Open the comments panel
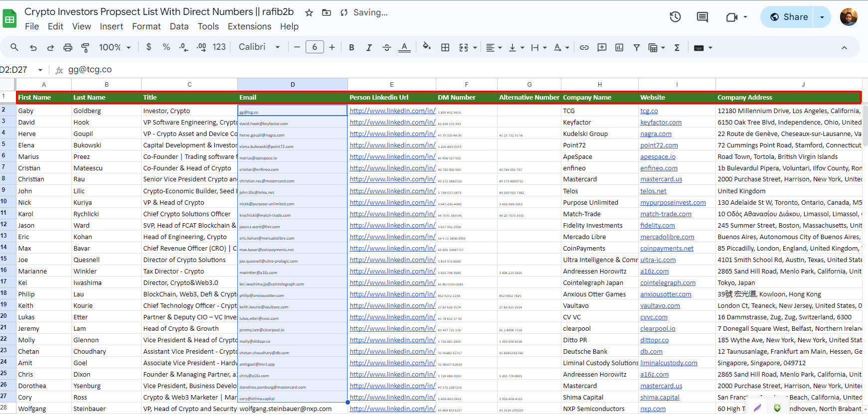Screen dimensions: 868x414 [x=702, y=17]
